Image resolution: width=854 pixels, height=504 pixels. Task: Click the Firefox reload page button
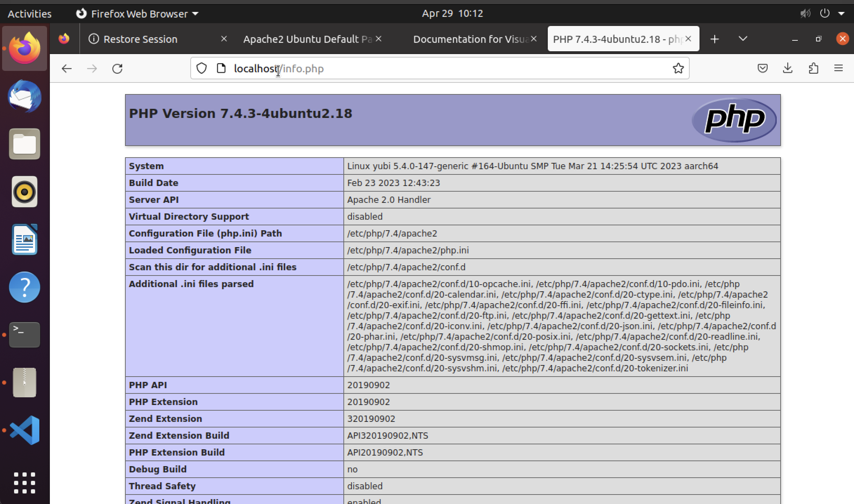pyautogui.click(x=117, y=68)
